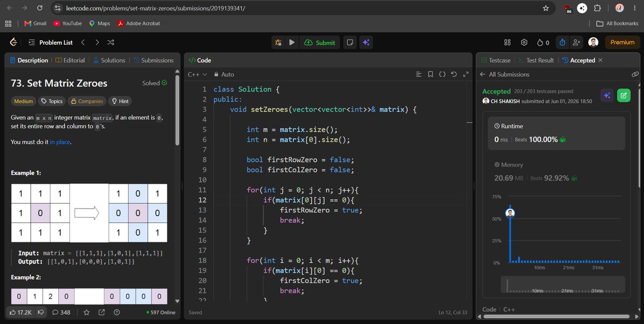The image size is (644, 324).
Task: Go to next problem arrow
Action: (97, 42)
